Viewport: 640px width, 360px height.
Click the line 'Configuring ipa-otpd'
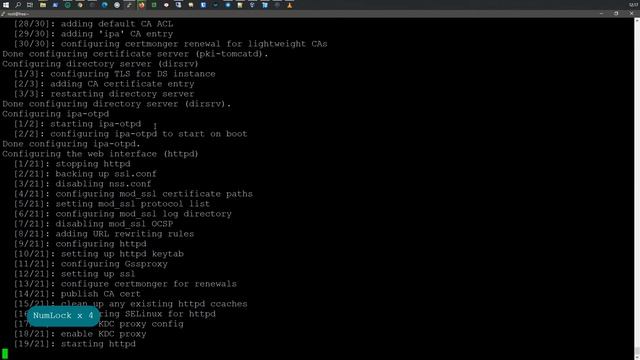point(56,114)
